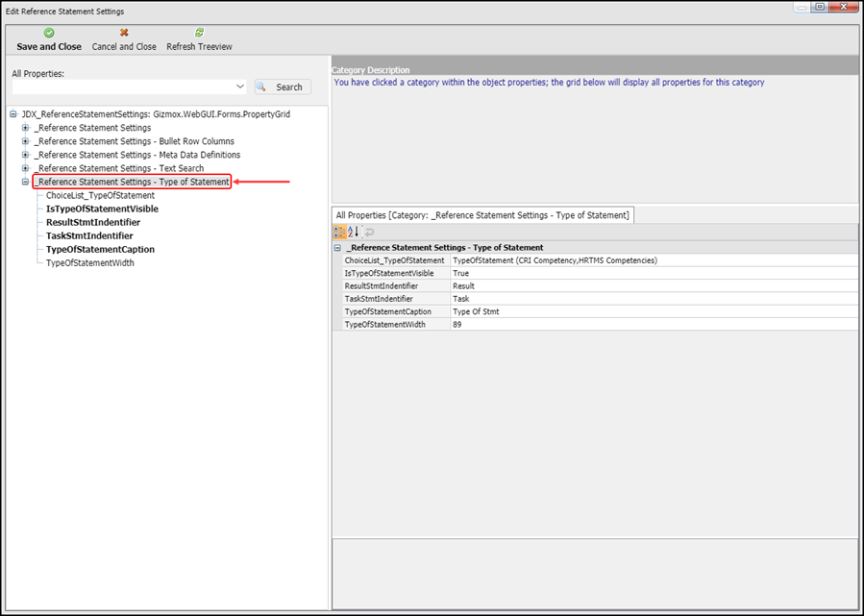Screen dimensions: 864x616
Task: Select the All Properties category tab
Action: tap(481, 215)
